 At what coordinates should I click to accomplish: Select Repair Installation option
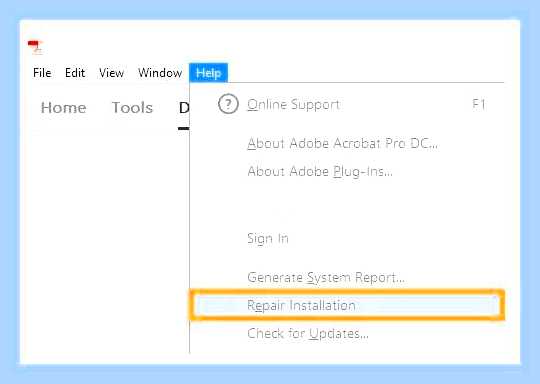point(346,305)
